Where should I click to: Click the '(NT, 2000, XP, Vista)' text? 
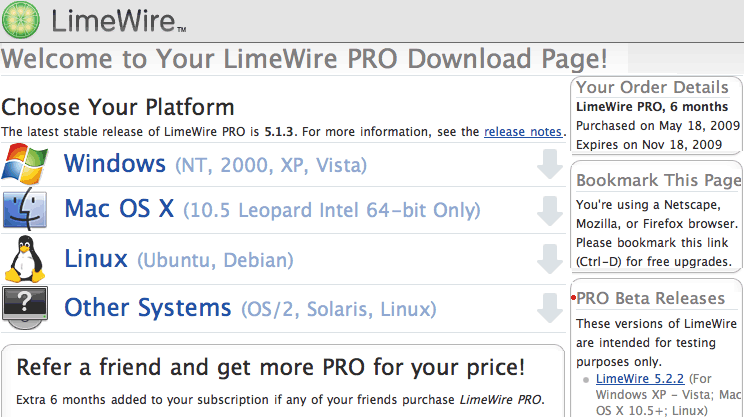tap(271, 166)
